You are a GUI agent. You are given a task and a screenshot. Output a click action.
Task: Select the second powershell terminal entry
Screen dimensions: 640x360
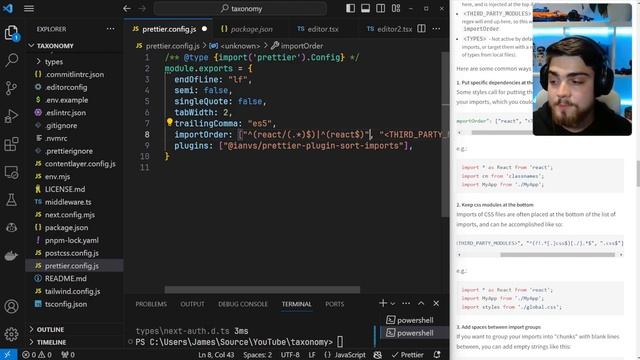(414, 333)
